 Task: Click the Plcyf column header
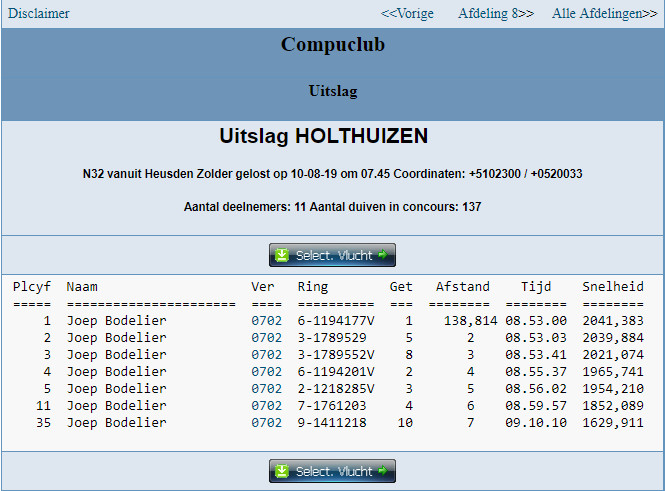pos(32,287)
